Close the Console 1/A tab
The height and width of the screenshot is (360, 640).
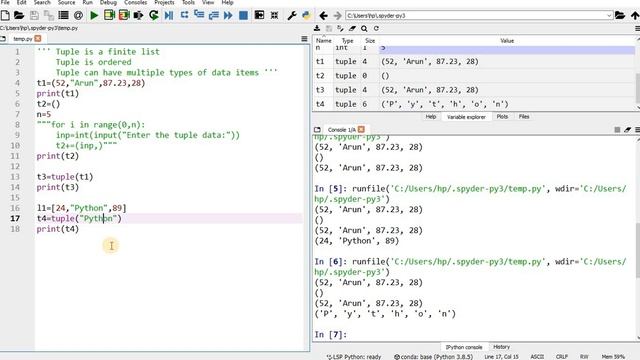point(361,129)
